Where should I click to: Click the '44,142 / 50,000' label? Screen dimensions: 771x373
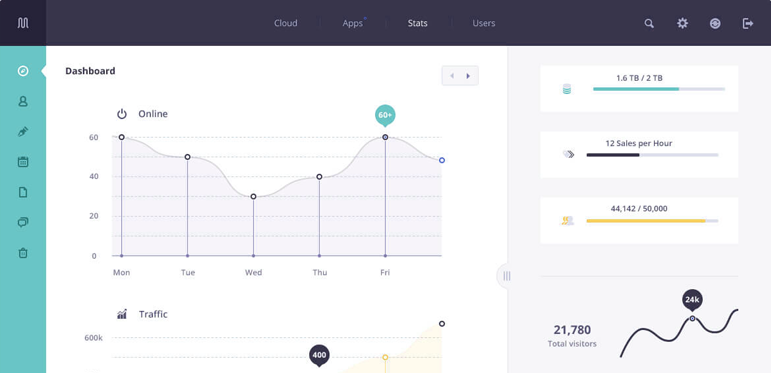tap(639, 208)
